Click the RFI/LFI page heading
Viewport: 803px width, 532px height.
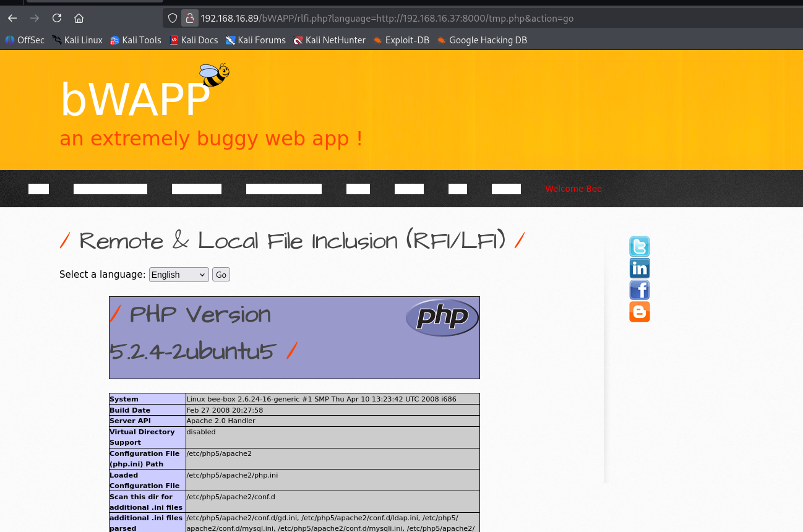[293, 241]
